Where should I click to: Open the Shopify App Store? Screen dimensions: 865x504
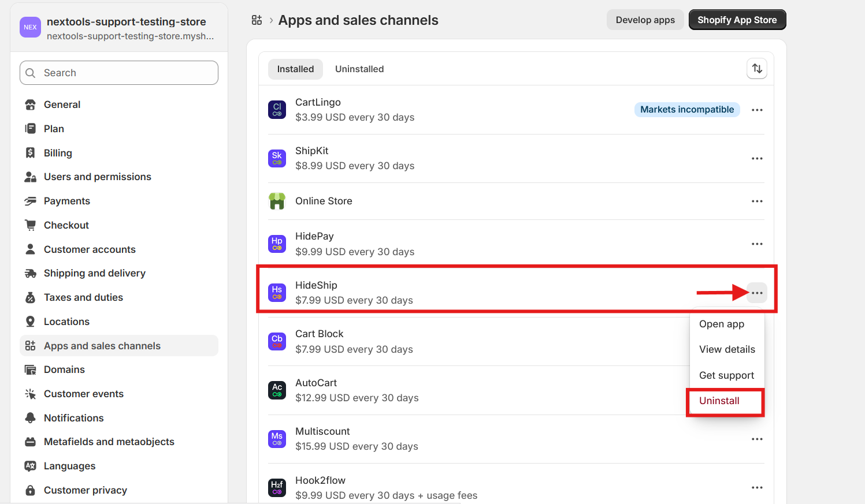coord(737,20)
